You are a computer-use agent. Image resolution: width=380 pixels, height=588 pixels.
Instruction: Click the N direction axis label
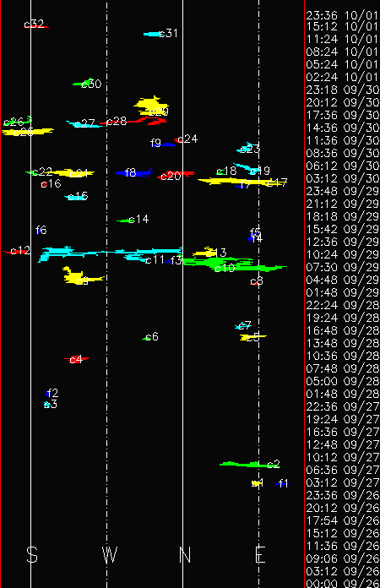[x=185, y=555]
